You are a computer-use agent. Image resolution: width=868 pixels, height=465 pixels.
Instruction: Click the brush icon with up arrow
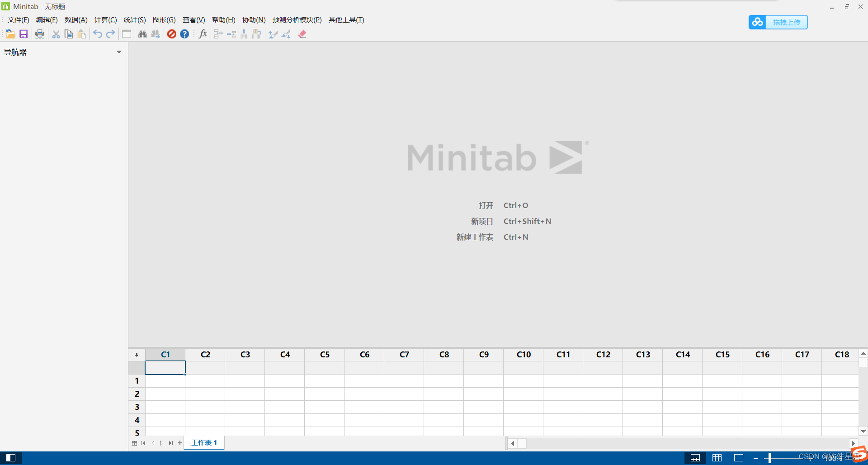[273, 34]
